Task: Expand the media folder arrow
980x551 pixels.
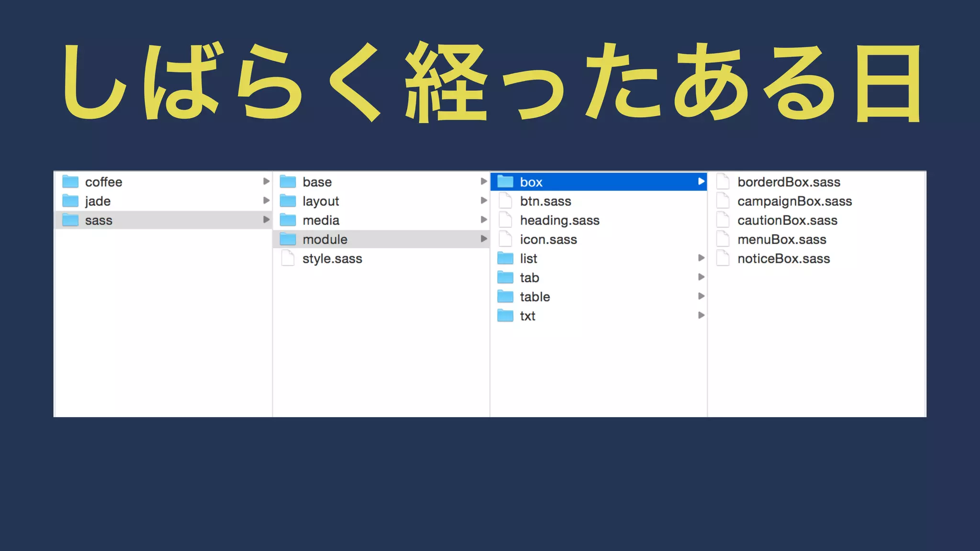Action: (x=484, y=220)
